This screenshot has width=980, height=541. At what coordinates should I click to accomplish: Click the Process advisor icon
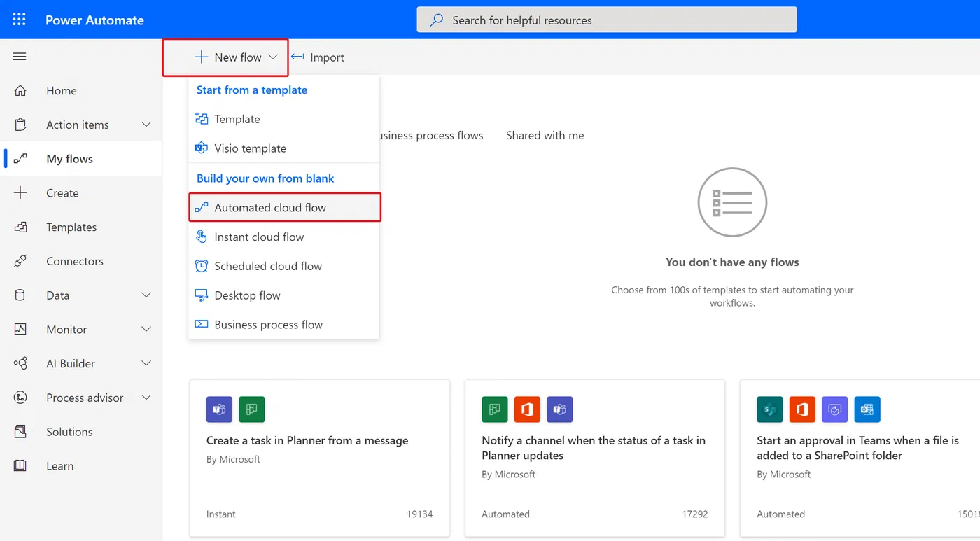pos(20,398)
